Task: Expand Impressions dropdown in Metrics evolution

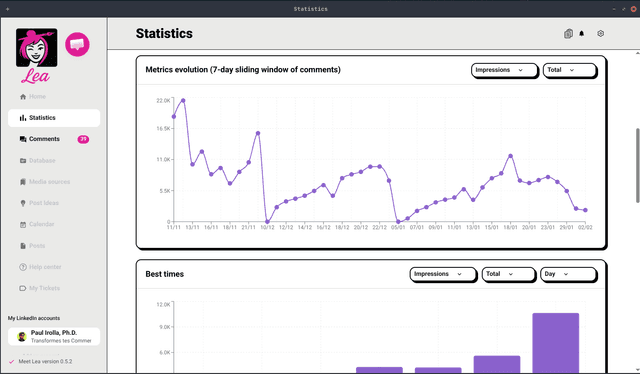Action: tap(504, 70)
